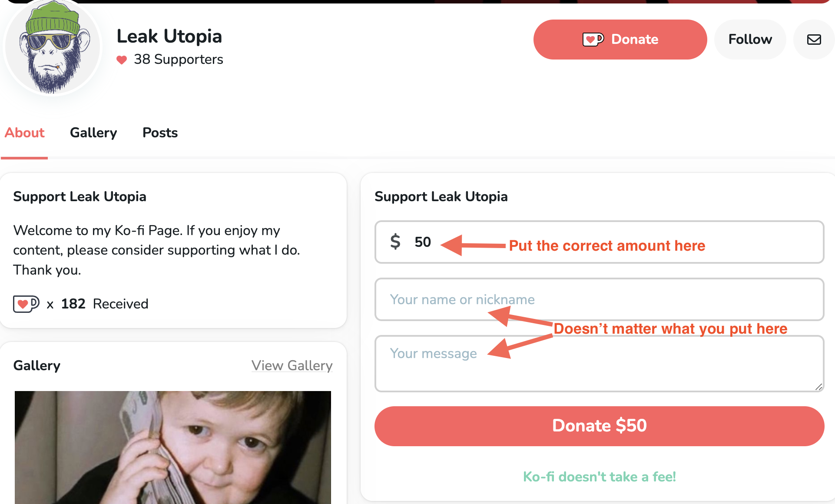The image size is (835, 504).
Task: Click the dollar sign in amount field
Action: pos(395,242)
